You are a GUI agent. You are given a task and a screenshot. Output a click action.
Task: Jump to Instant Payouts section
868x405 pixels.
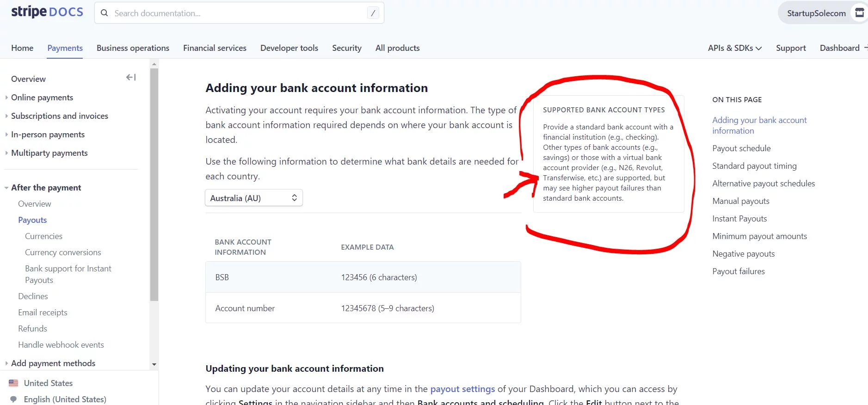coord(739,219)
